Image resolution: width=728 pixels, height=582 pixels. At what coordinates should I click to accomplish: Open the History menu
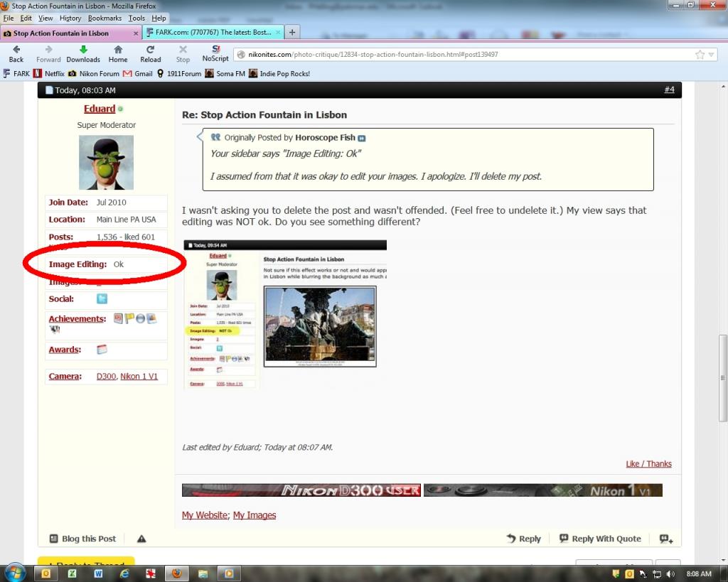[70, 18]
